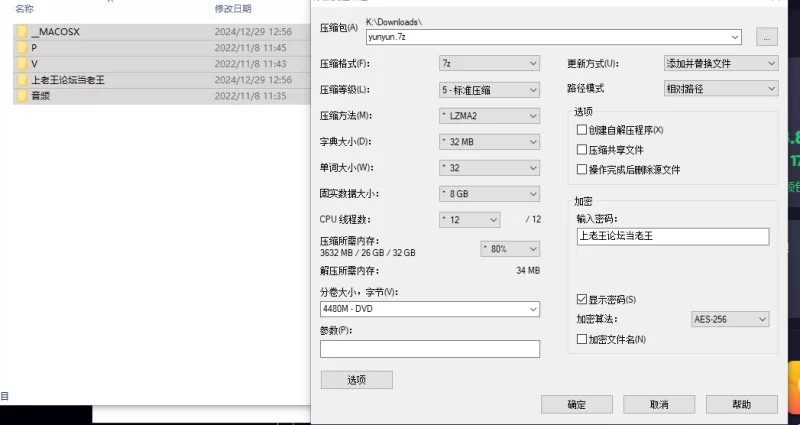The height and width of the screenshot is (425, 800).
Task: Click the browse (...) button for archive path
Action: click(766, 37)
